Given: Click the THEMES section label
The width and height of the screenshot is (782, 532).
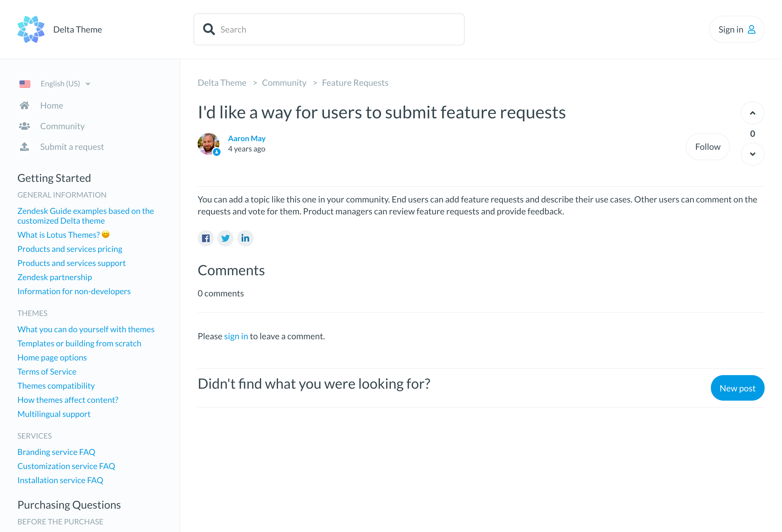Looking at the screenshot, I should click(x=32, y=313).
